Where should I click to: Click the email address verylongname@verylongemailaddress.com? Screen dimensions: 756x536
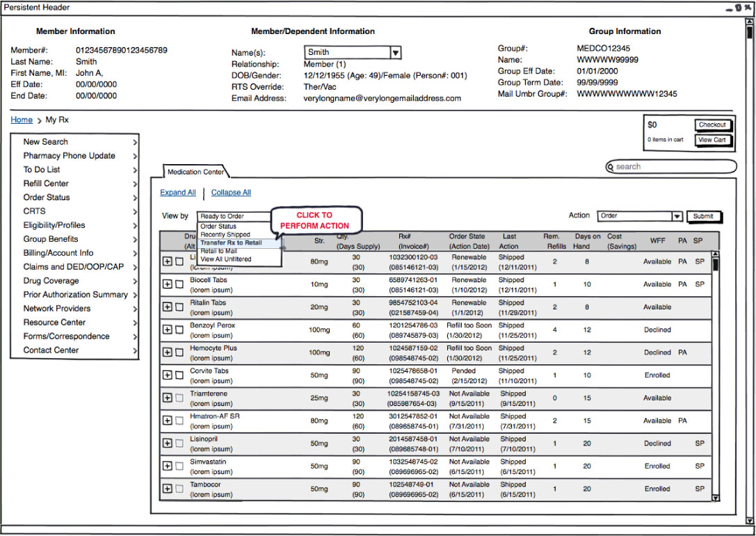pos(383,98)
